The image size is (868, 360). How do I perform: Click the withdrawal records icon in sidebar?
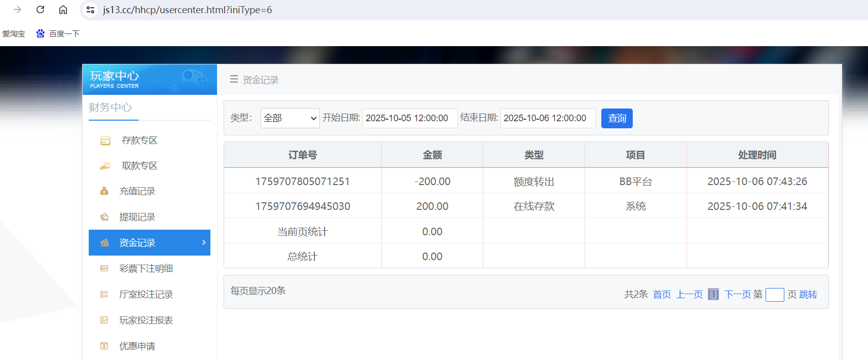[104, 217]
